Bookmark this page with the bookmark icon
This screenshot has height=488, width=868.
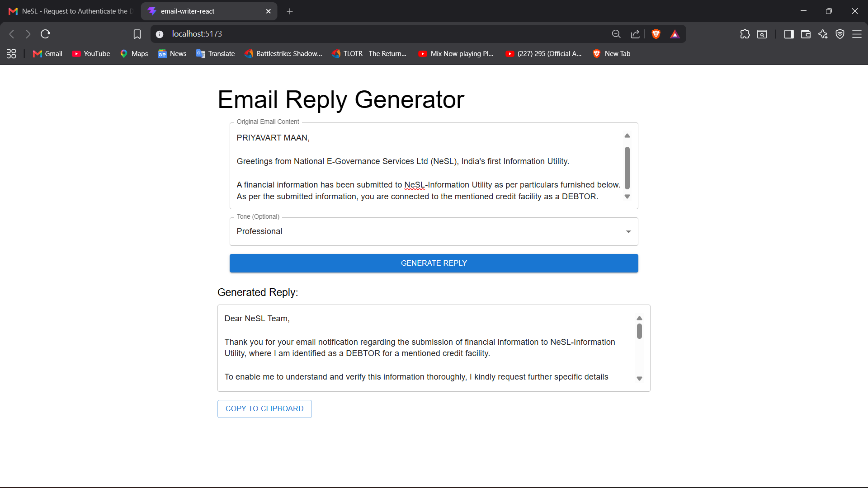click(137, 34)
